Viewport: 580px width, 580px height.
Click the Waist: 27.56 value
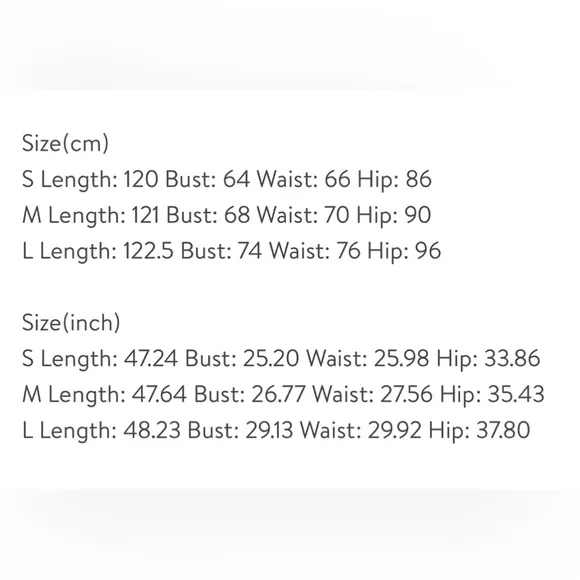372,394
